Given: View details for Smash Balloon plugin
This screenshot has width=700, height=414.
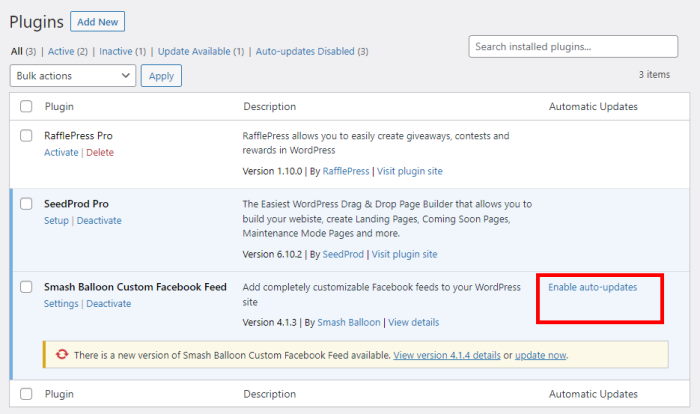Looking at the screenshot, I should click(x=414, y=322).
